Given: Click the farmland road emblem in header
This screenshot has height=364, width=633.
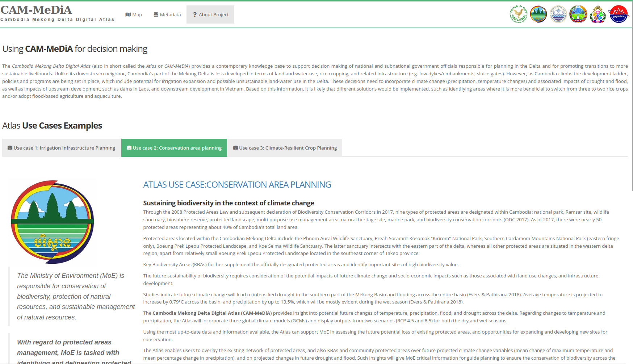Looking at the screenshot, I should click(x=578, y=14).
